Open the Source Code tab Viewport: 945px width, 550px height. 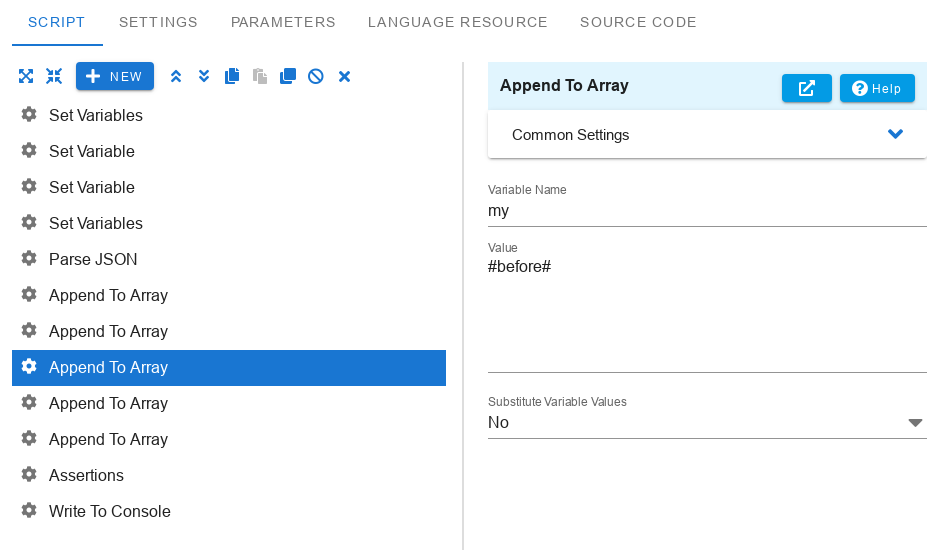tap(638, 22)
